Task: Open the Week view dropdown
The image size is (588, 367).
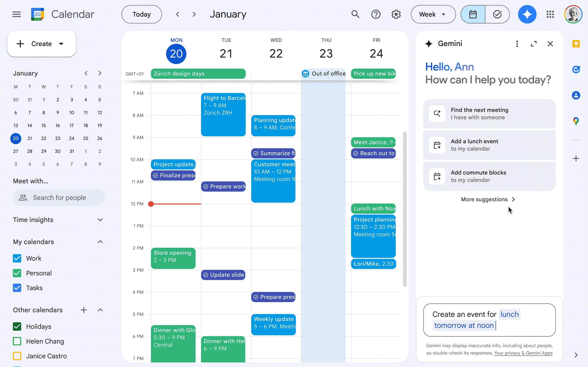Action: coord(433,14)
